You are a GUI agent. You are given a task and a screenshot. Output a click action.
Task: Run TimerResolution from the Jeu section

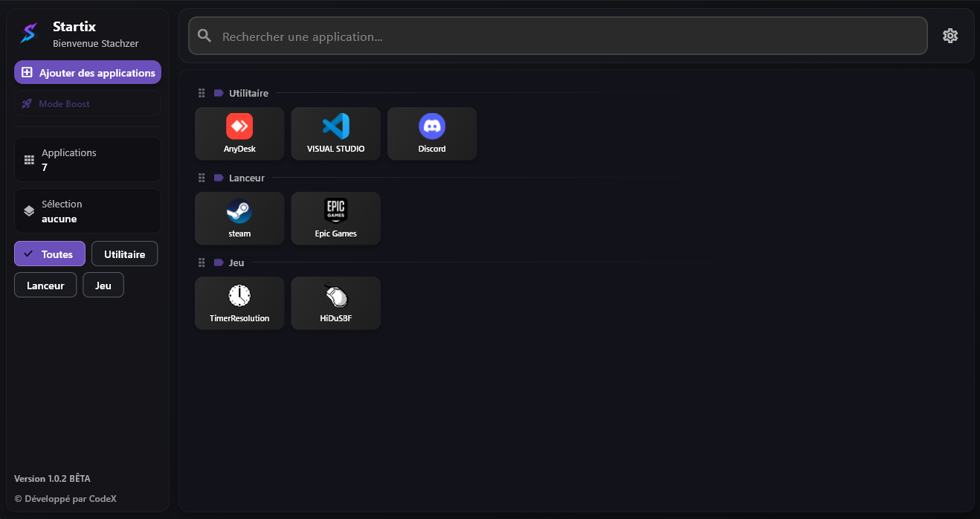pos(239,303)
